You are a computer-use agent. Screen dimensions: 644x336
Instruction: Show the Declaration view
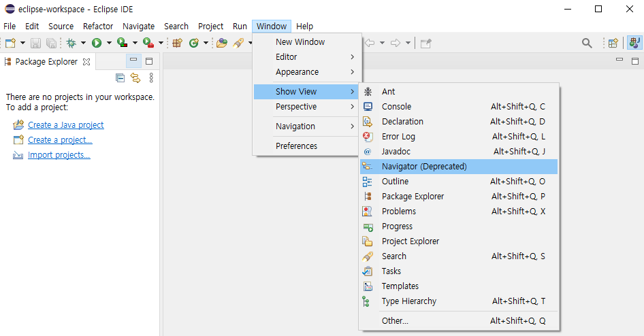point(459,122)
